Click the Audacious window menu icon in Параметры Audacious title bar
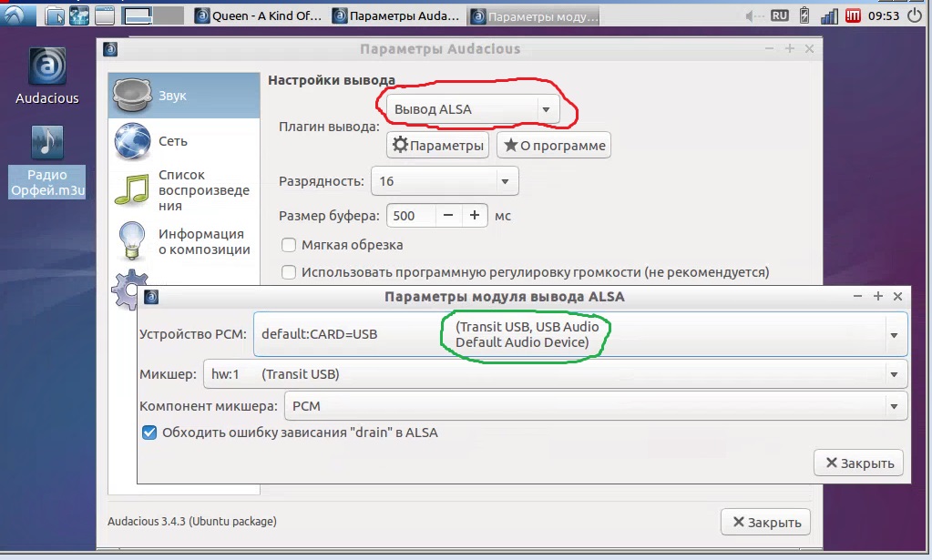932x560 pixels. pos(110,49)
